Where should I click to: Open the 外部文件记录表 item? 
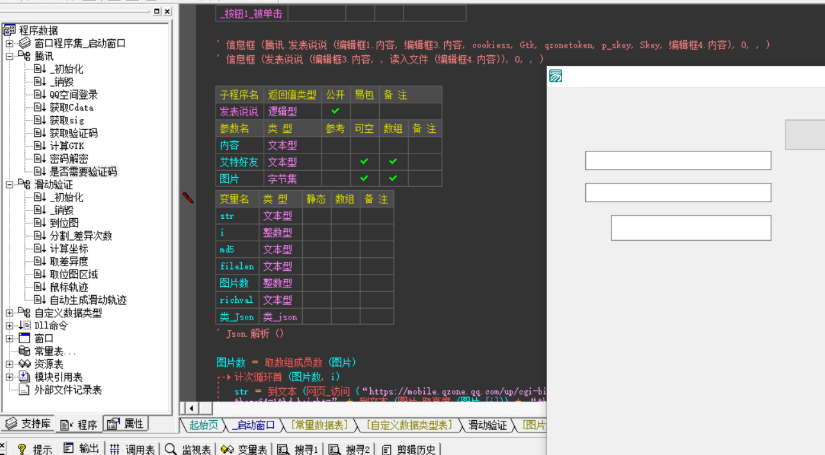coord(68,390)
